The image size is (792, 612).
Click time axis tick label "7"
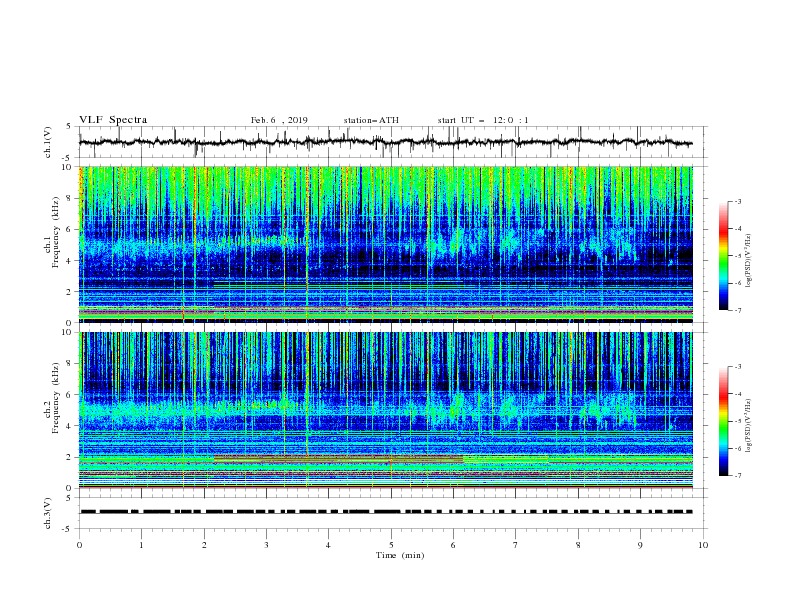[516, 545]
